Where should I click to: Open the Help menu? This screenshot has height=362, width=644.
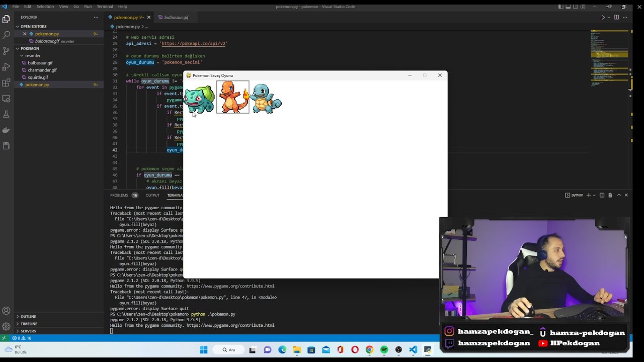pos(122,7)
